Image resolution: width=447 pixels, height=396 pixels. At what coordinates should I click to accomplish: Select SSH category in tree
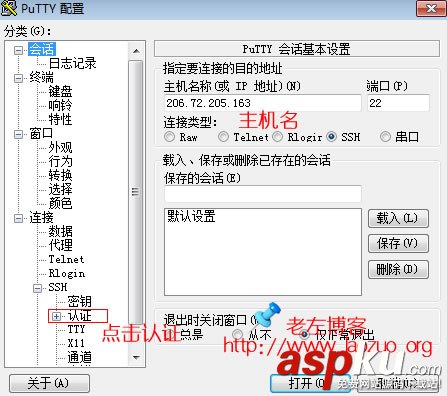58,287
